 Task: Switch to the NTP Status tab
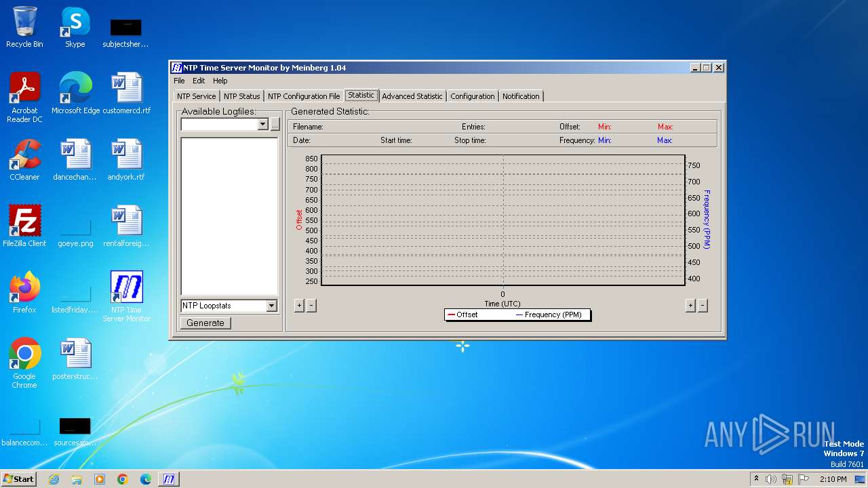[242, 96]
